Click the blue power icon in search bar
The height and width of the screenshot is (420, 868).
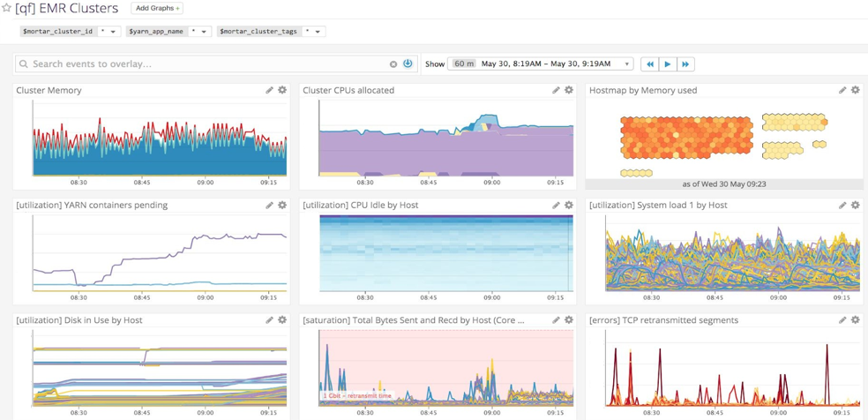coord(408,64)
